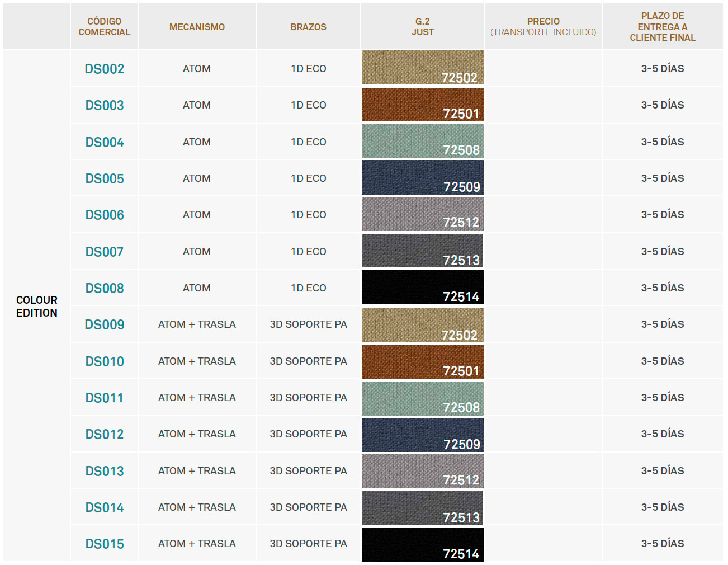Image resolution: width=728 pixels, height=565 pixels.
Task: Pick the 72508 green swatch in row DS004
Action: (423, 141)
